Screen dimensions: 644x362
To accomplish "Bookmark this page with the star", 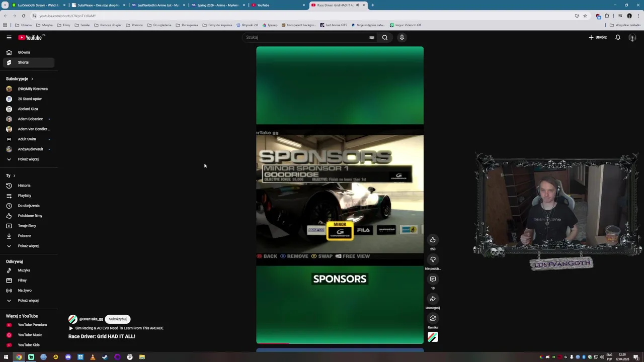I will tap(585, 16).
